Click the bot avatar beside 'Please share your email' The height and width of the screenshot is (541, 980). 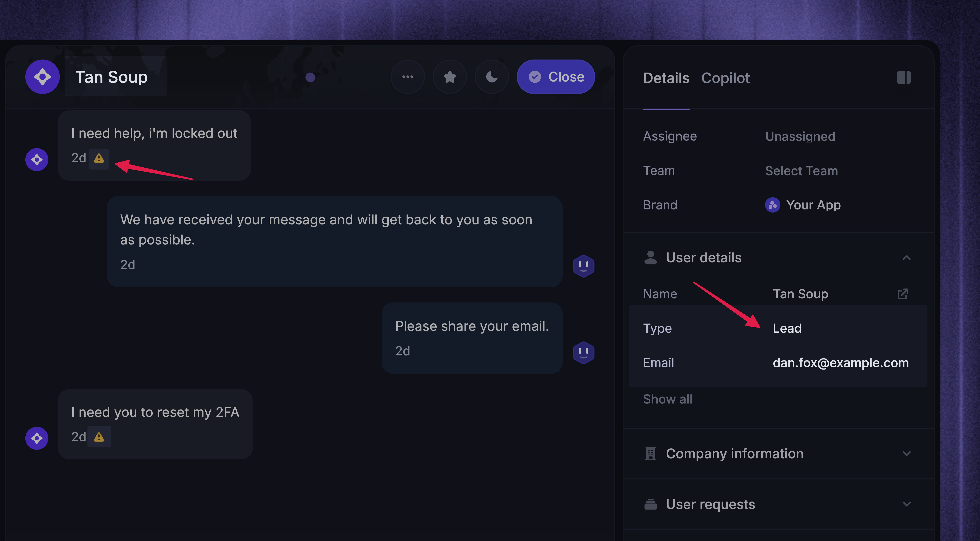(583, 353)
